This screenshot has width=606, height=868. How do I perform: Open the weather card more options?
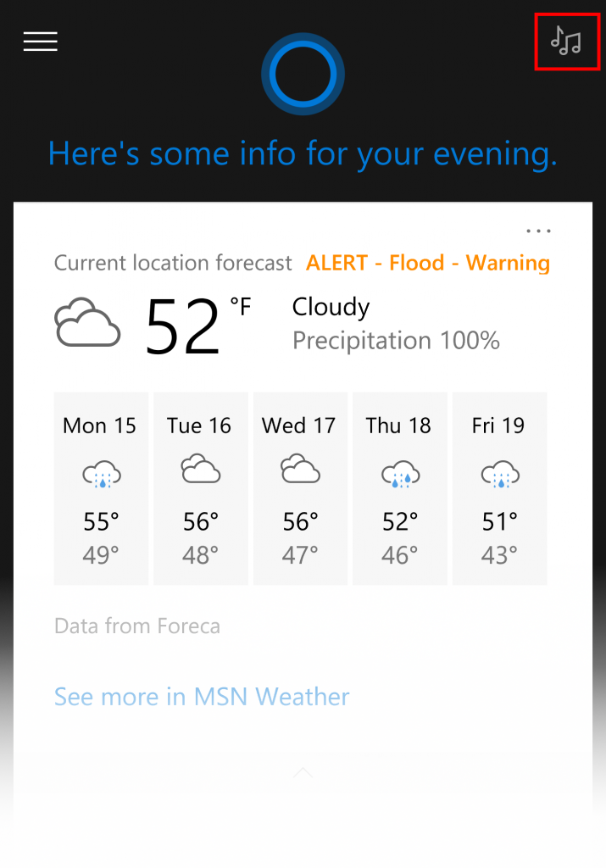coord(538,231)
